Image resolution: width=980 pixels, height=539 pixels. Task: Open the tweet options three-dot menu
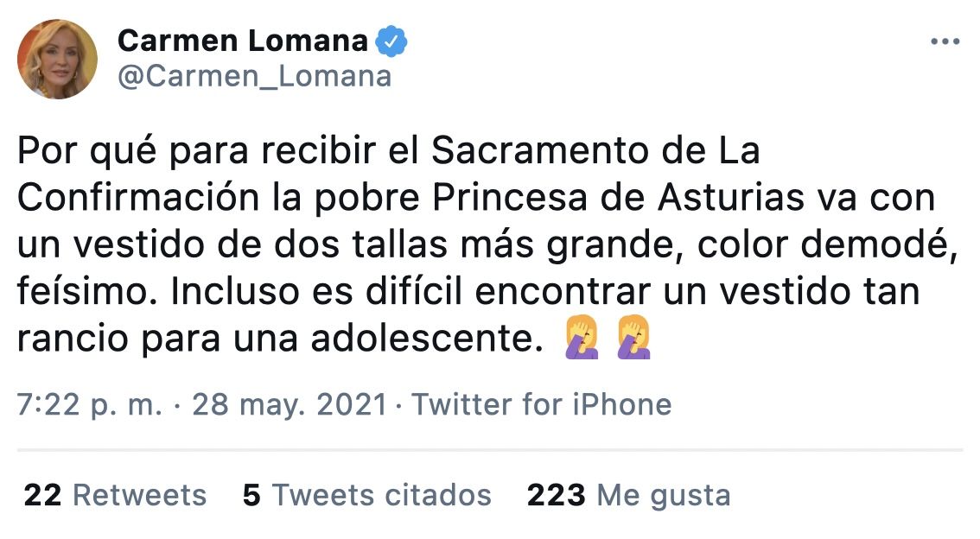click(947, 40)
